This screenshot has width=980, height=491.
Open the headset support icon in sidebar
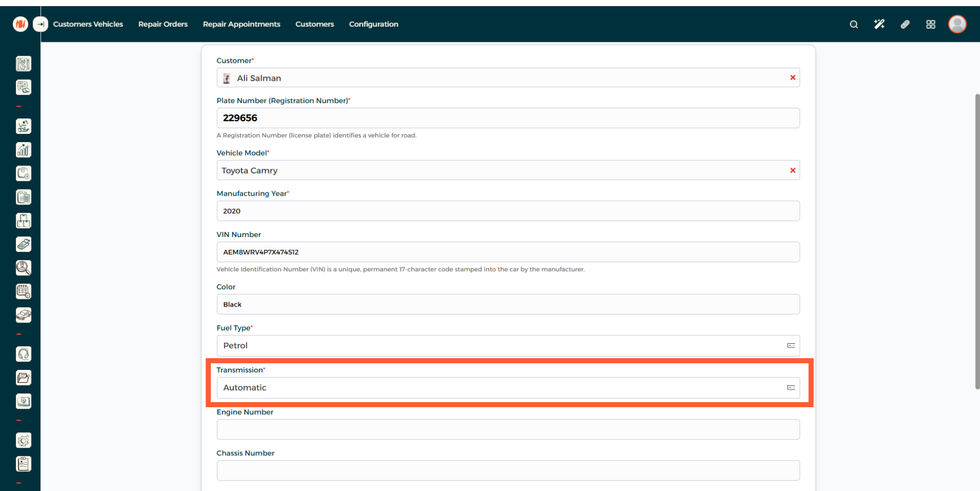tap(23, 354)
